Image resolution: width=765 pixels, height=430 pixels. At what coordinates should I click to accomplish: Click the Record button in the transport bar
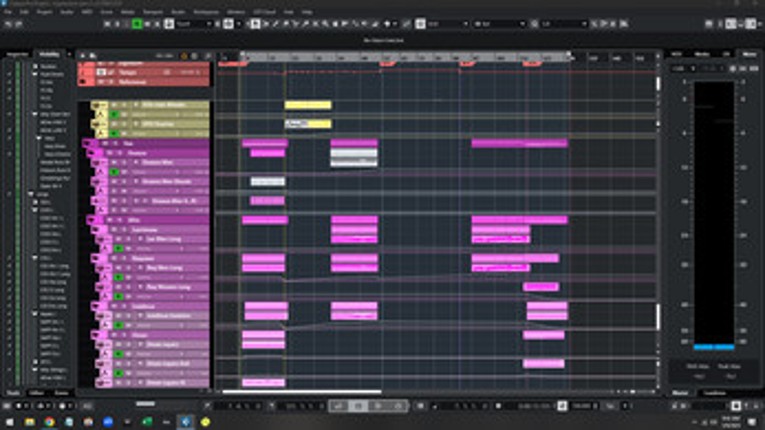coord(397,406)
